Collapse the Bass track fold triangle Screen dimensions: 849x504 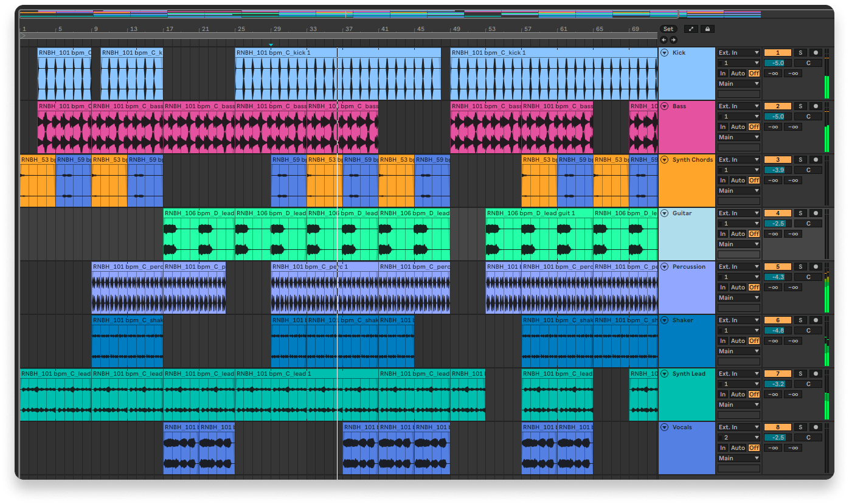click(664, 106)
